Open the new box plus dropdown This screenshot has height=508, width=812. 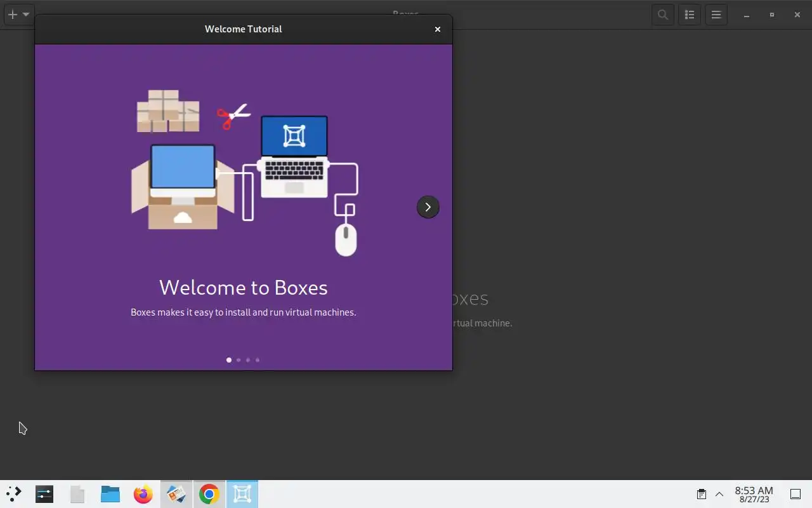18,15
